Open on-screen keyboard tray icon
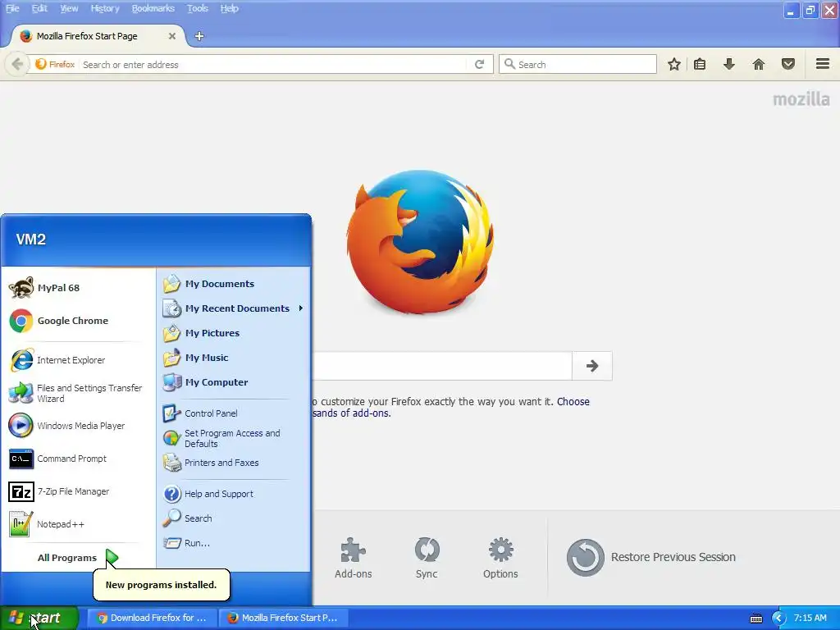Screen dimensions: 840x630 tap(756, 619)
